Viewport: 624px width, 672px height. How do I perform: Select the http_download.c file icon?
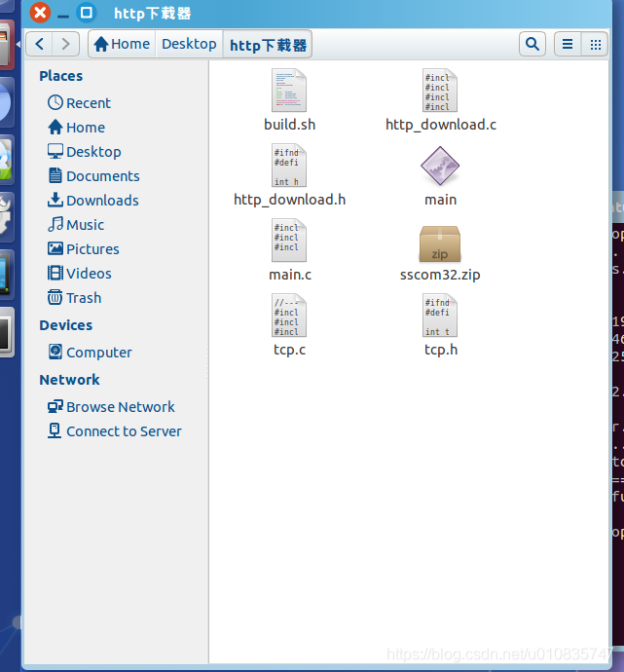440,91
